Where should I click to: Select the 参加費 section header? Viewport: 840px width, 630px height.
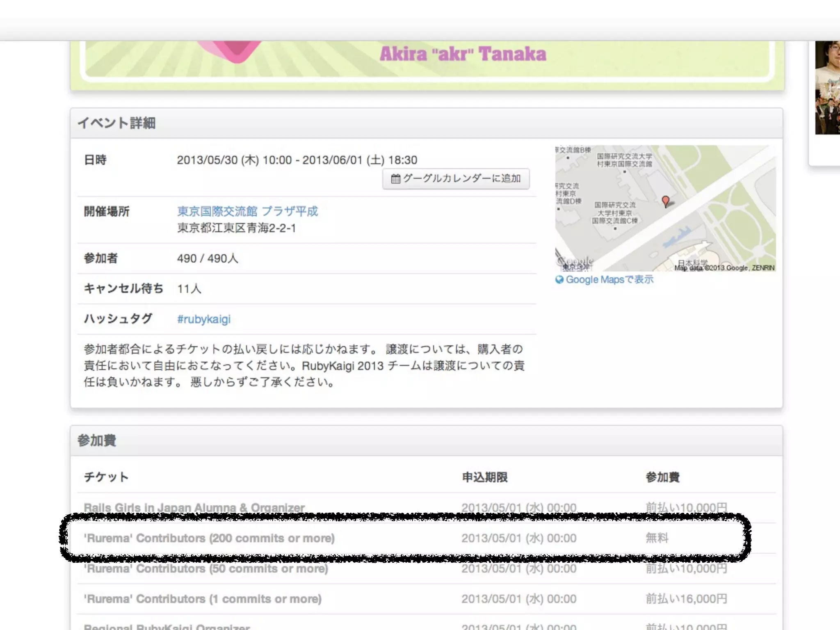[427, 441]
